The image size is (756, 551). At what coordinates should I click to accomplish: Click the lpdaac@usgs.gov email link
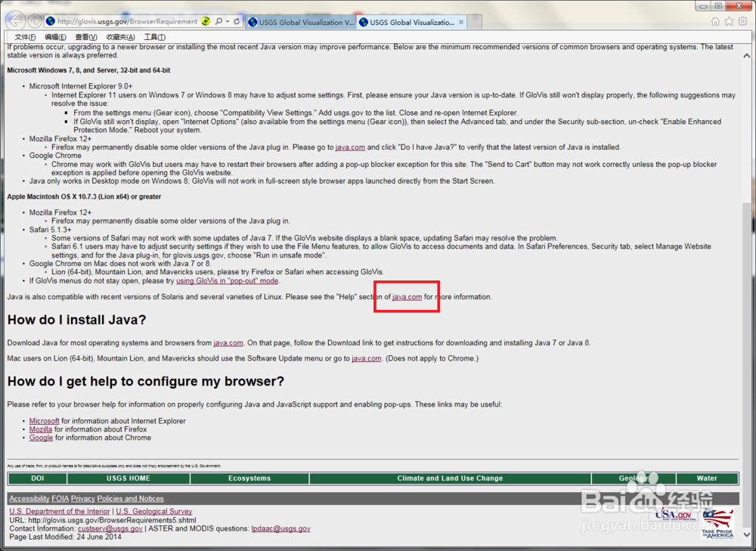(280, 529)
